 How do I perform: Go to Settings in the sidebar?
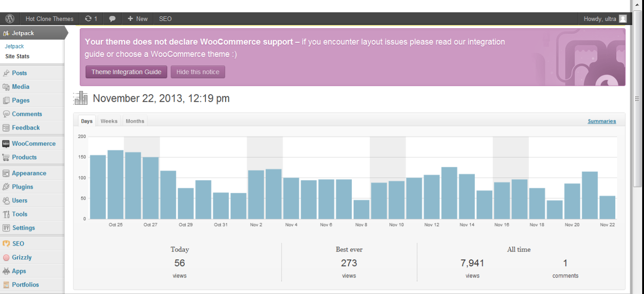pos(23,228)
